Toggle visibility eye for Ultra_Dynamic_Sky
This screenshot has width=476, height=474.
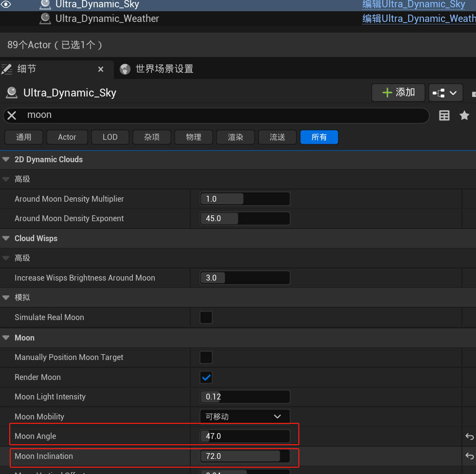point(6,4)
